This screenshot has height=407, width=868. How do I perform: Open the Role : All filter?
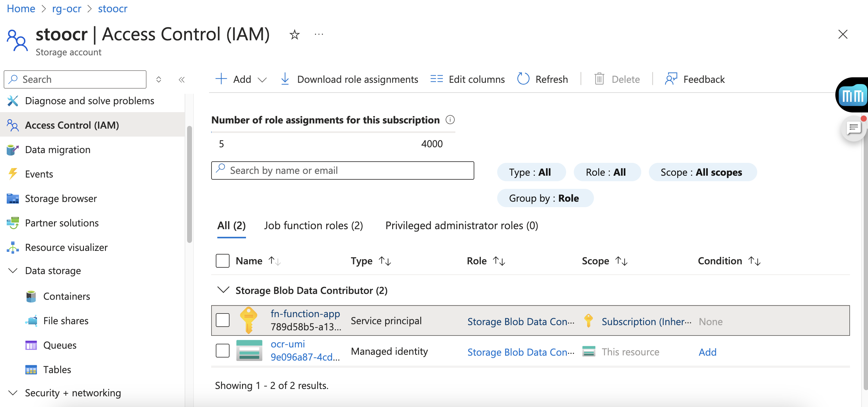(x=607, y=172)
